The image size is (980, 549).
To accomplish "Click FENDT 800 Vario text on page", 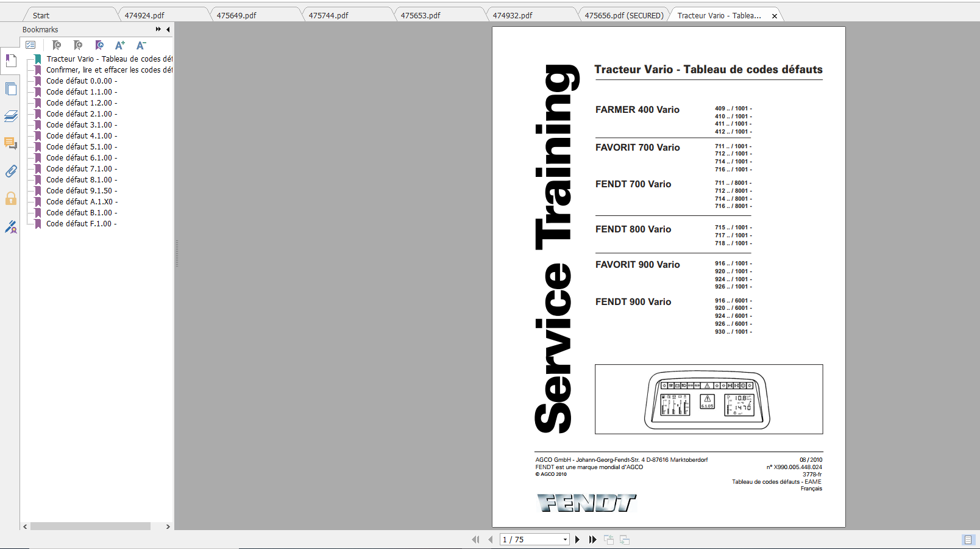I will pyautogui.click(x=633, y=229).
